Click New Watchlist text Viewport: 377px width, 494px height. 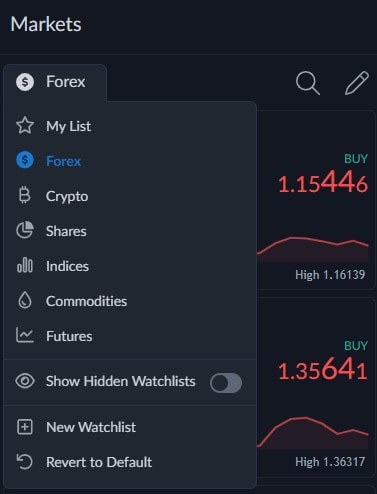(91, 427)
